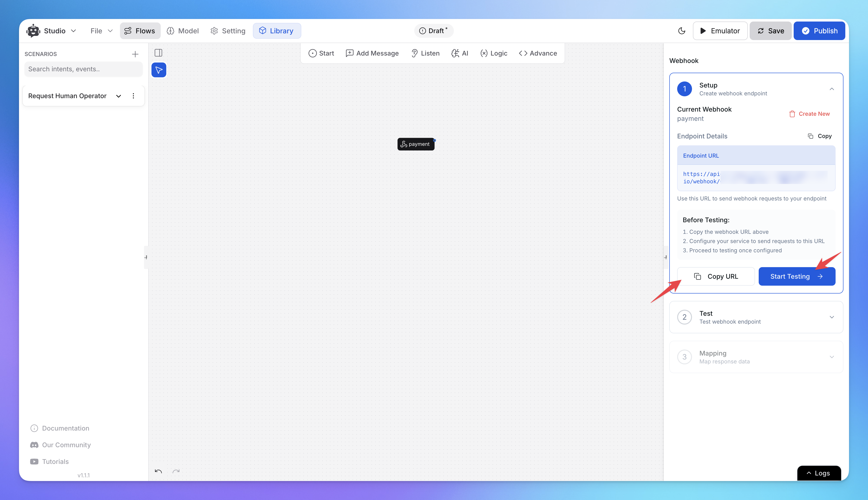This screenshot has height=500, width=868.
Task: Open the Studio dropdown chevron
Action: click(73, 31)
